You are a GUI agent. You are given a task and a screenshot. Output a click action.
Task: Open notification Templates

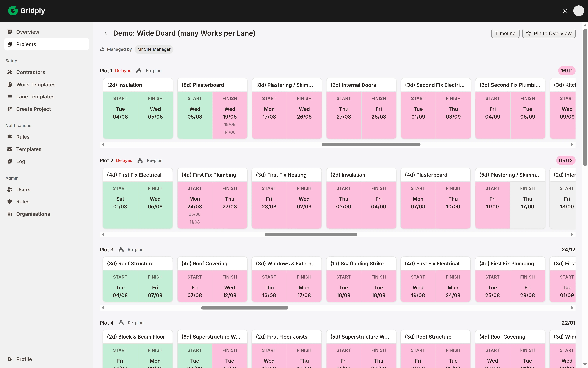pos(46,149)
